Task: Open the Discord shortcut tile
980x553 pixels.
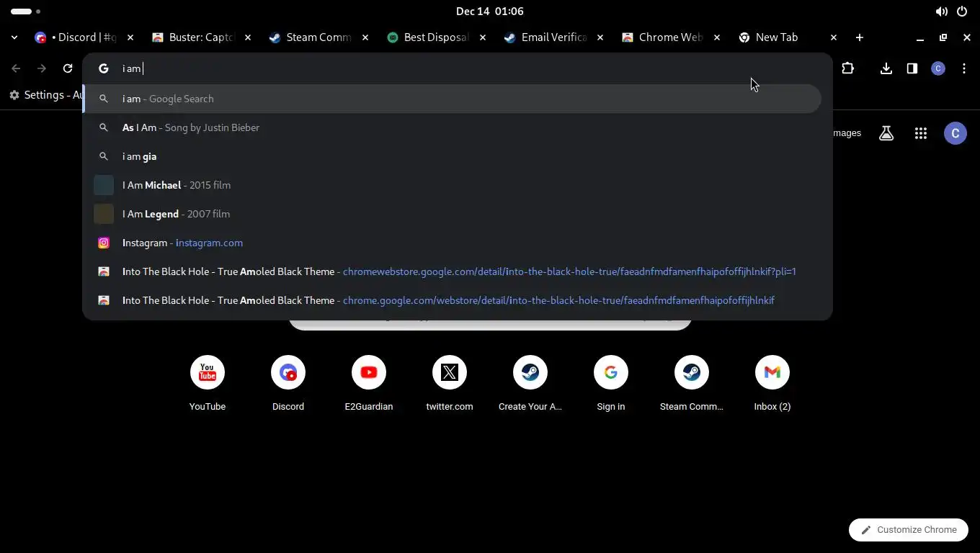Action: click(288, 384)
